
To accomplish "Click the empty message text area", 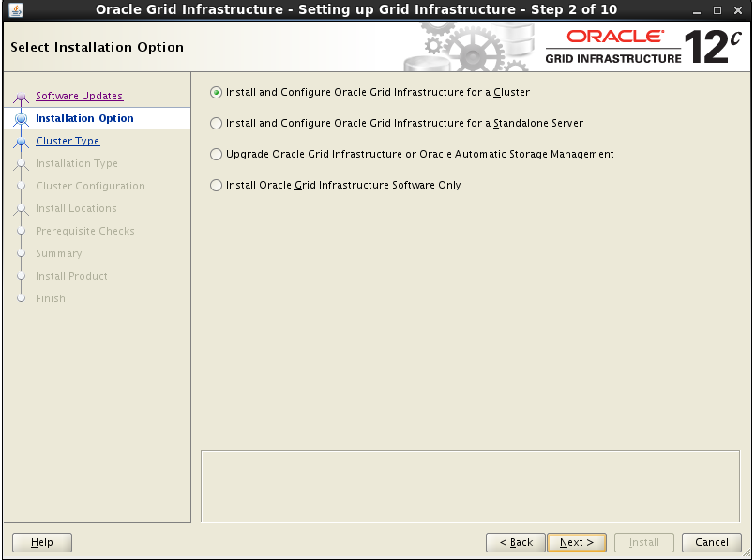I will click(x=470, y=486).
